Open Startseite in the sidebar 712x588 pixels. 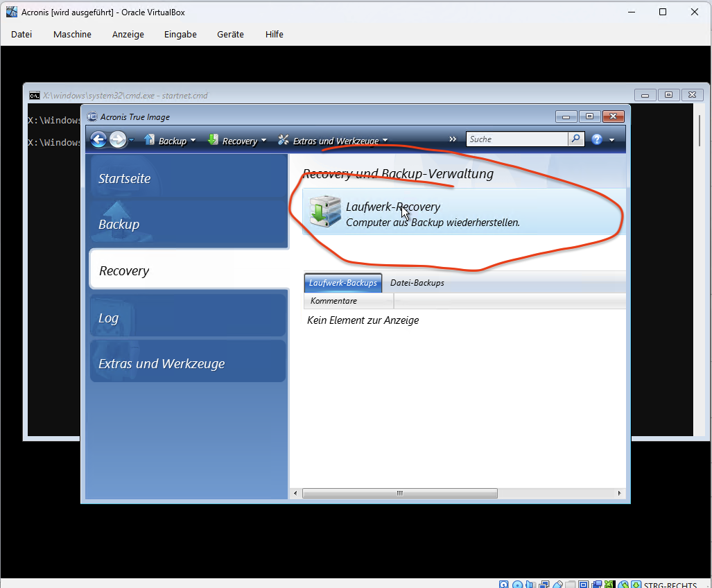point(189,178)
